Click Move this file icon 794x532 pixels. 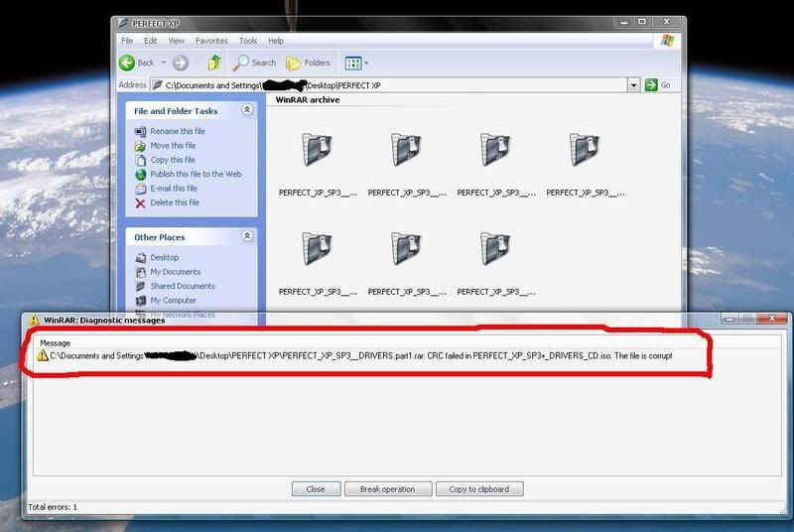pyautogui.click(x=140, y=146)
